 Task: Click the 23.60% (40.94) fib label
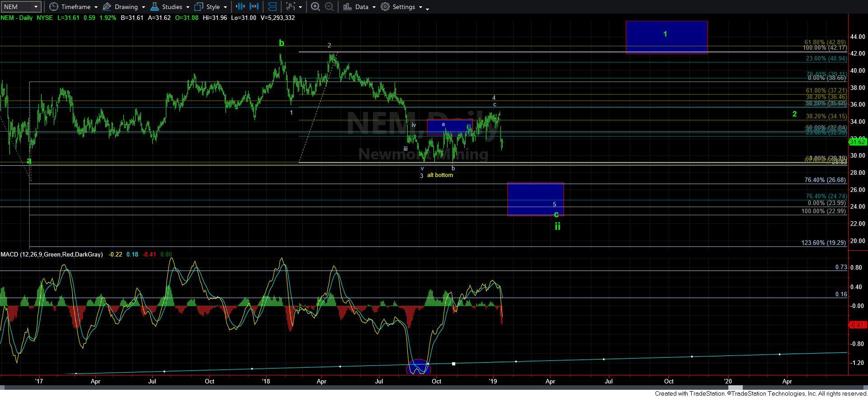click(826, 58)
